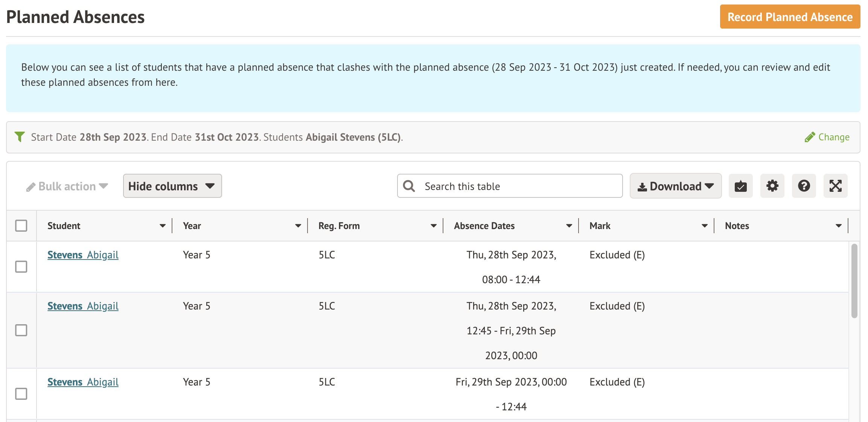Open the Absence Dates column sort dropdown
The width and height of the screenshot is (868, 422).
click(568, 225)
